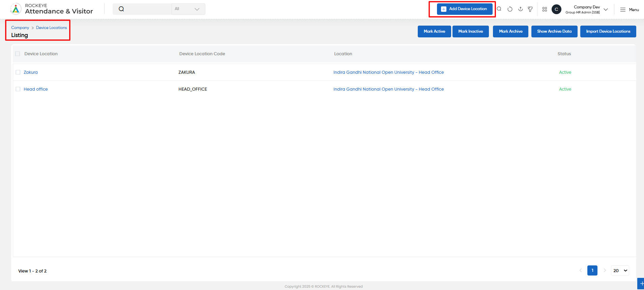Open the filter funnel icon
The width and height of the screenshot is (644, 290).
tap(530, 9)
